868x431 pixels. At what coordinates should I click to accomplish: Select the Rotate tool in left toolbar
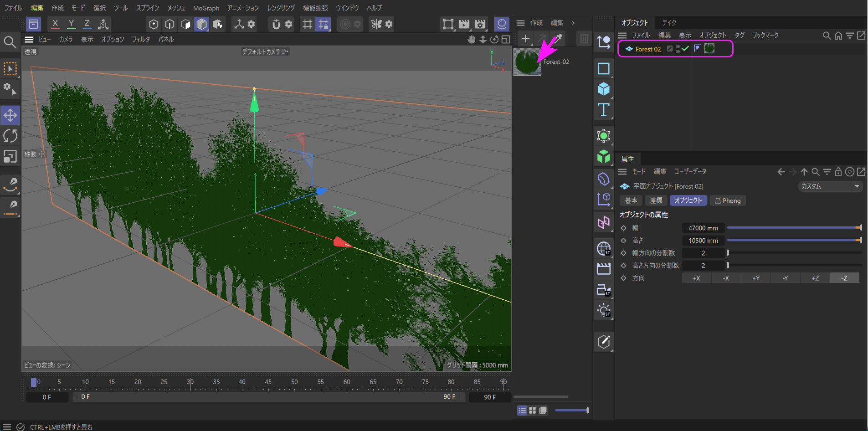(10, 136)
